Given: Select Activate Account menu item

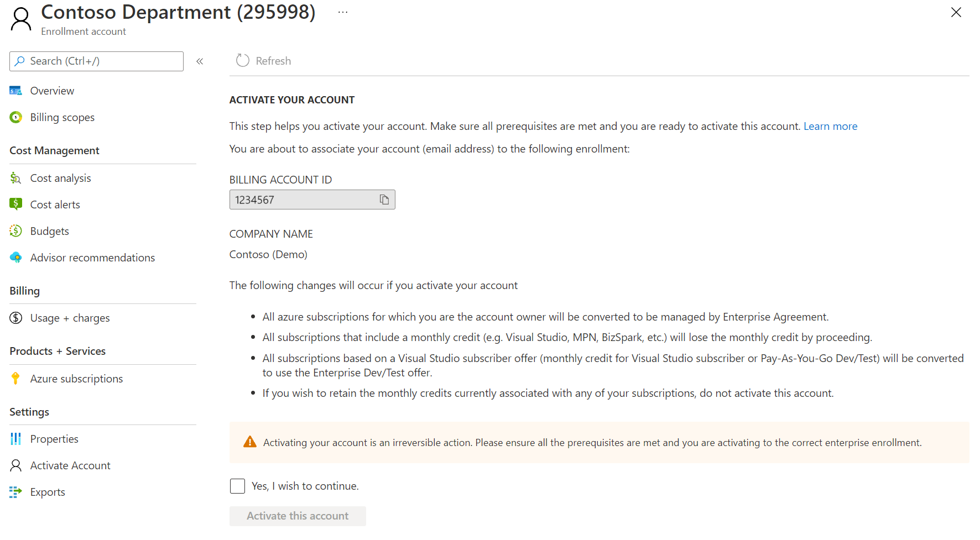Looking at the screenshot, I should coord(70,465).
